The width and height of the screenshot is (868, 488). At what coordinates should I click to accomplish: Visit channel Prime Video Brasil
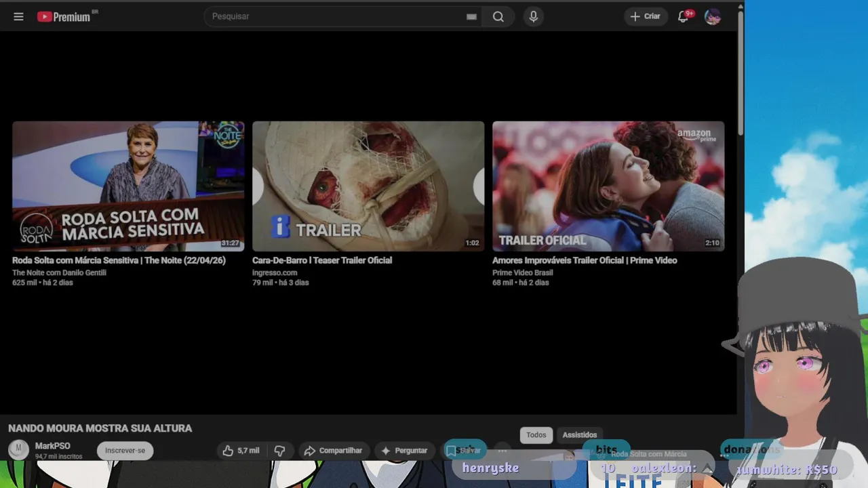(522, 272)
